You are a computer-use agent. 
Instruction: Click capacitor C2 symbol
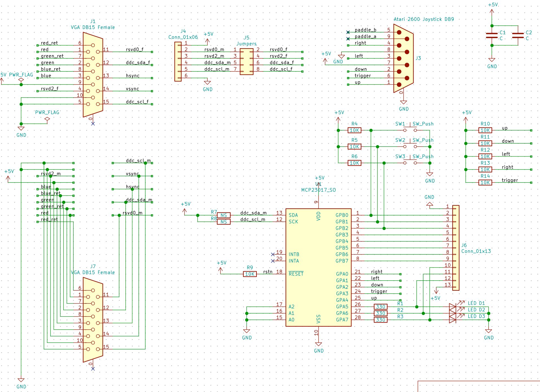518,35
